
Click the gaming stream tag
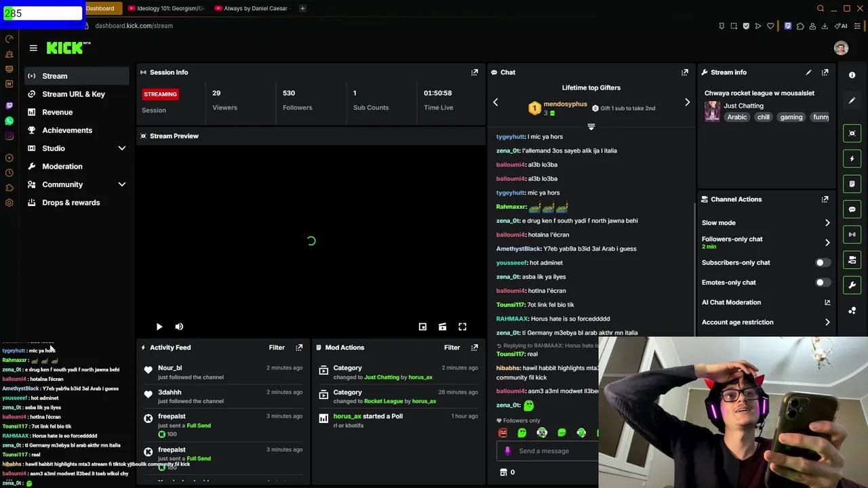[x=791, y=117]
